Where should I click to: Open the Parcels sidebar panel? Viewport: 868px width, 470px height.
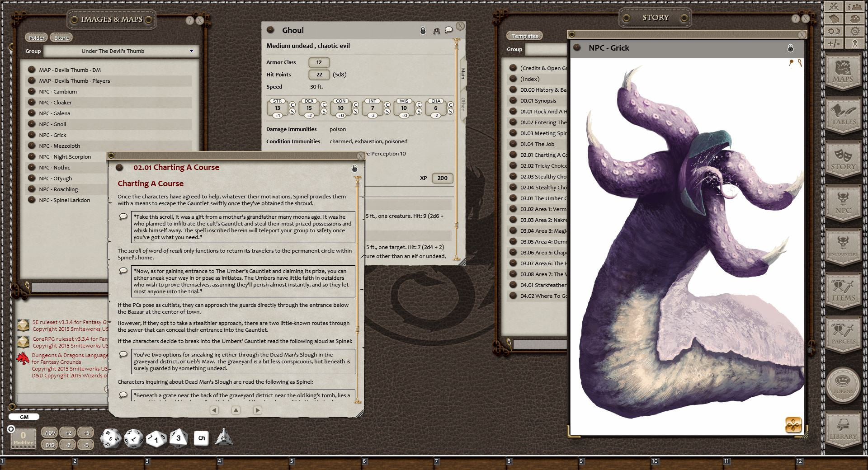pos(843,334)
